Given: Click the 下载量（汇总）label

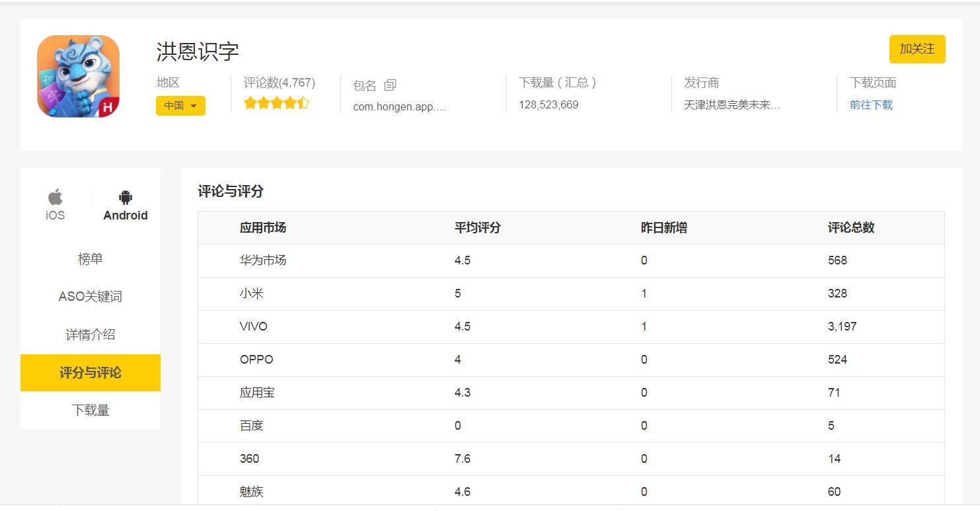Looking at the screenshot, I should point(558,83).
